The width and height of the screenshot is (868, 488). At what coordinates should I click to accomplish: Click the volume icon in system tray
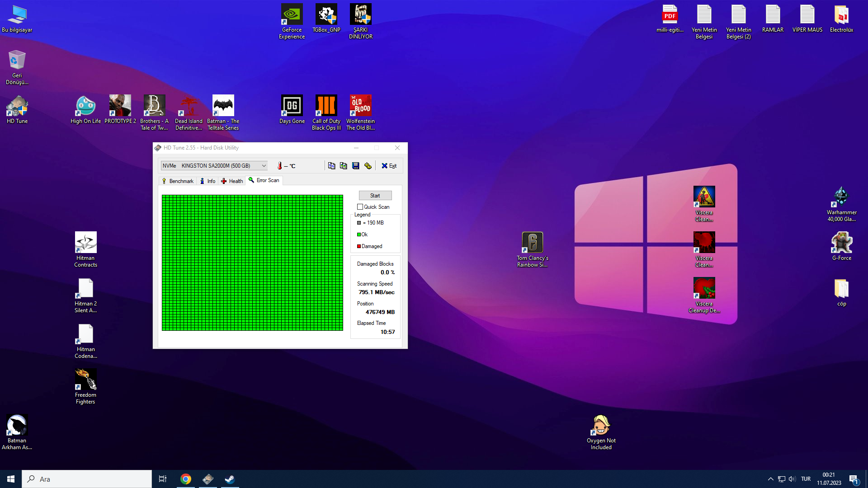(792, 479)
